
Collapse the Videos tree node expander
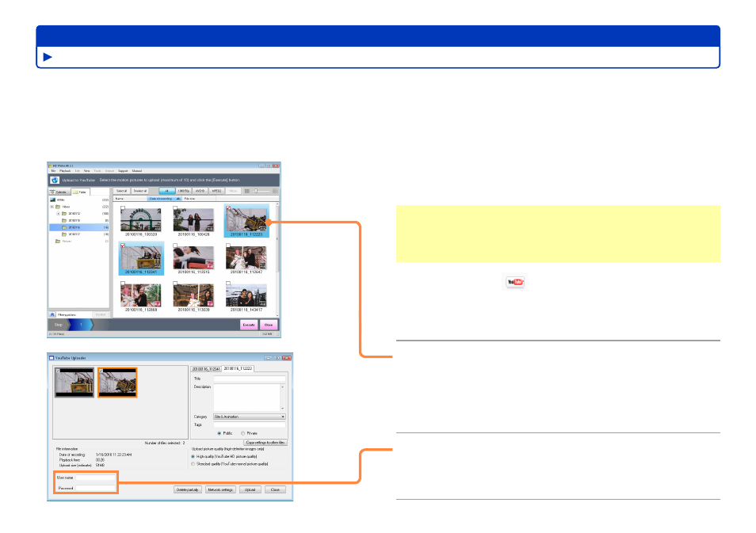52,207
